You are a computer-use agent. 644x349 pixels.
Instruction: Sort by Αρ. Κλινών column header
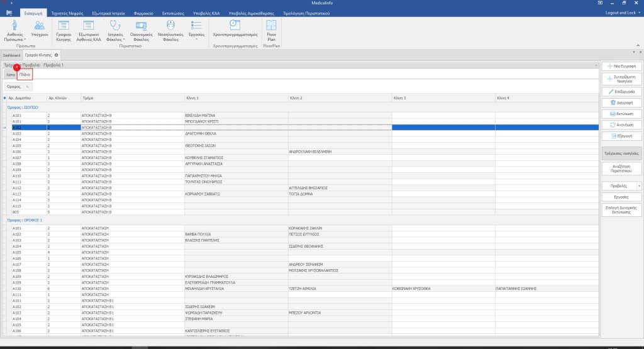coord(62,98)
